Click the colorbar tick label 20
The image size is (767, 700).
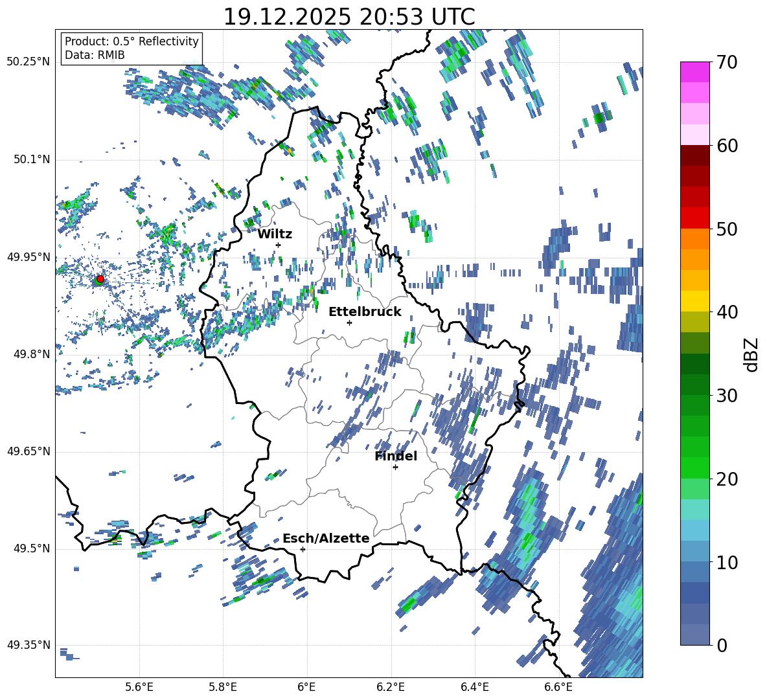point(727,479)
